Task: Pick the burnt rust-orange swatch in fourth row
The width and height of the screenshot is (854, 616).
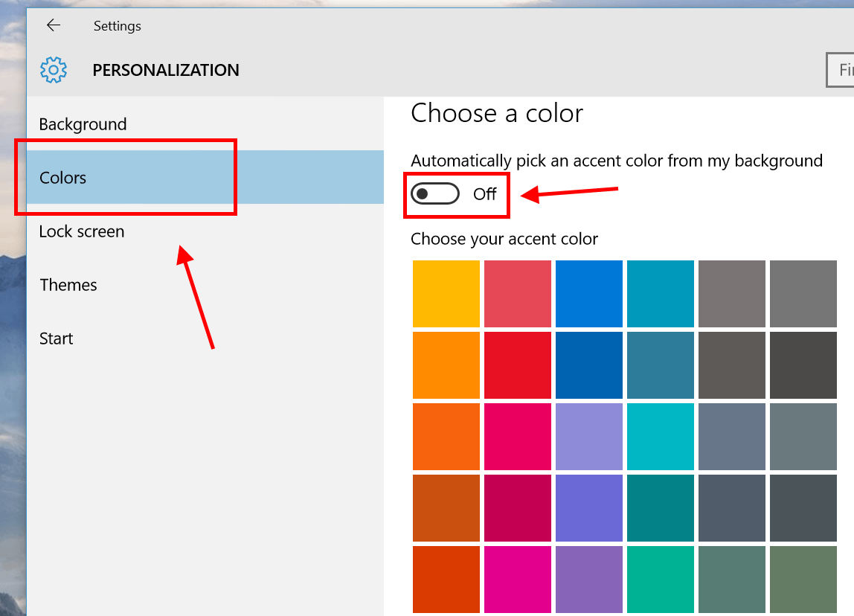Action: pos(446,507)
